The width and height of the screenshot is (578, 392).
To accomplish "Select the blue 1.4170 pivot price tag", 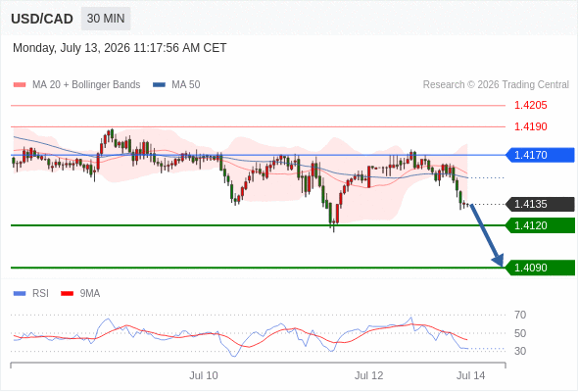I will 540,155.
